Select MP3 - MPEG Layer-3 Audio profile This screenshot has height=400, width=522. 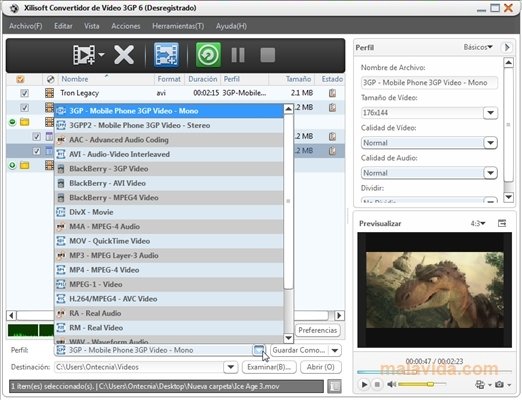click(x=169, y=255)
